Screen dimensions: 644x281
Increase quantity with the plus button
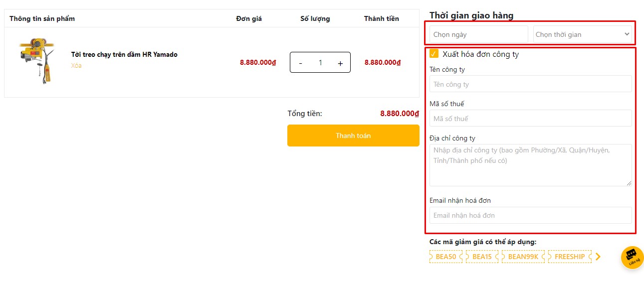click(x=340, y=63)
